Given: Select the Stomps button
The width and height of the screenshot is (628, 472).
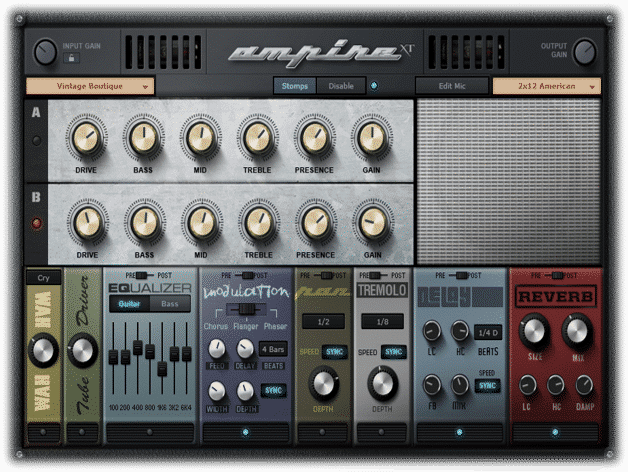Looking at the screenshot, I should point(295,86).
